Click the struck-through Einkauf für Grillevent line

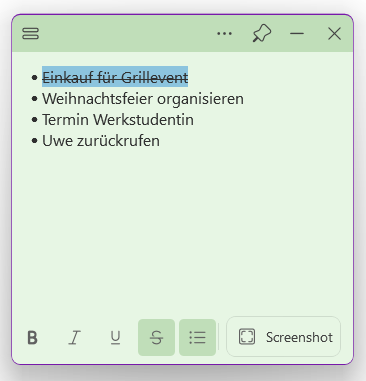pyautogui.click(x=115, y=77)
